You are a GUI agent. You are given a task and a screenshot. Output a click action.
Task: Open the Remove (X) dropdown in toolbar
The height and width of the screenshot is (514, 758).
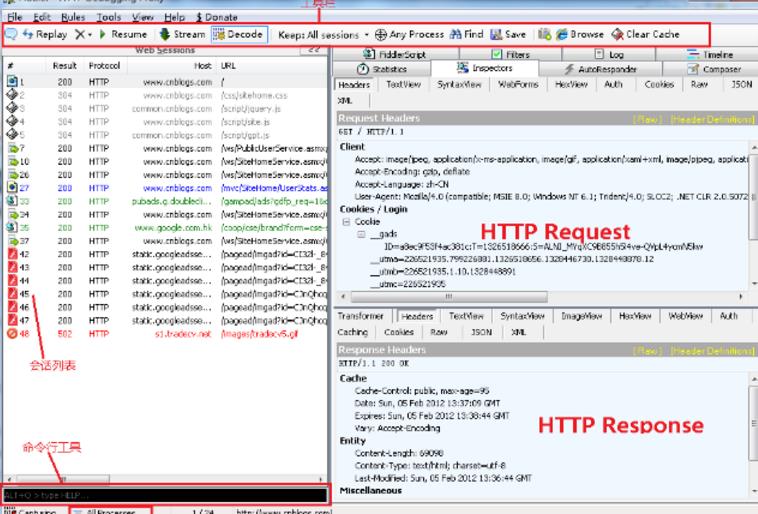click(84, 34)
